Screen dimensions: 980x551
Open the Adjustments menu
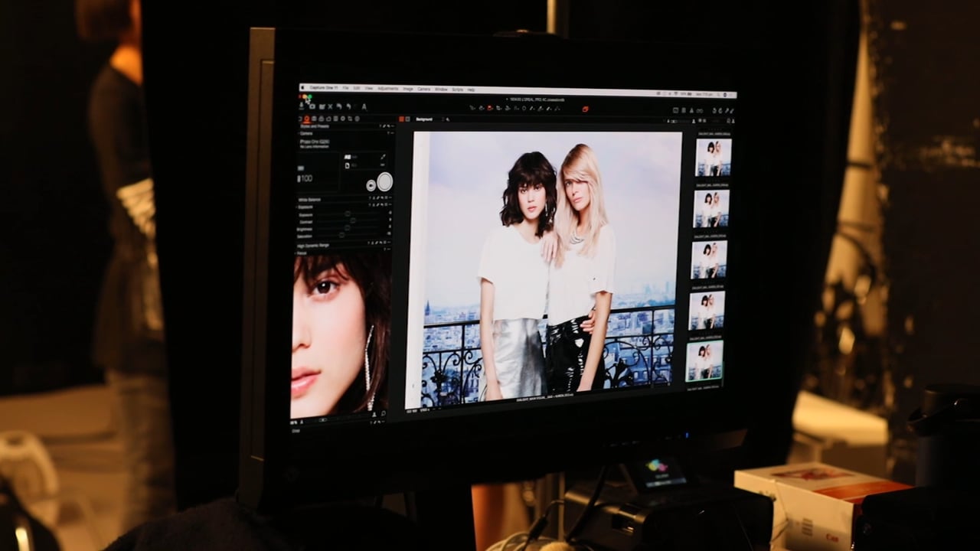(388, 89)
